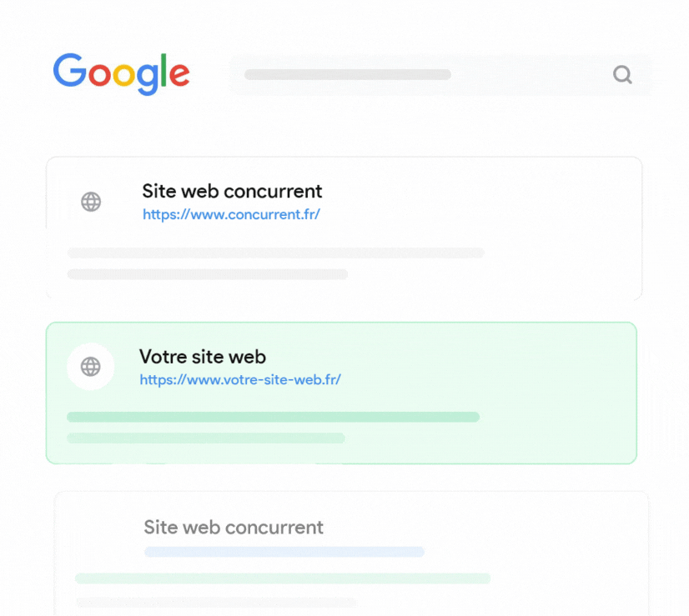The height and width of the screenshot is (616, 689).
Task: Click globe icon beside concurrent.fr result
Action: (x=91, y=201)
